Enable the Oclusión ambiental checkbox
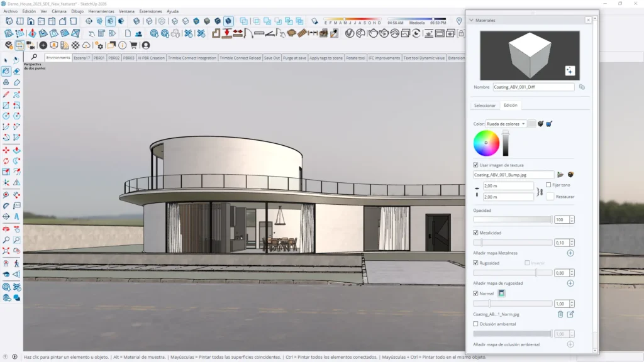The image size is (644, 362). coord(475,324)
